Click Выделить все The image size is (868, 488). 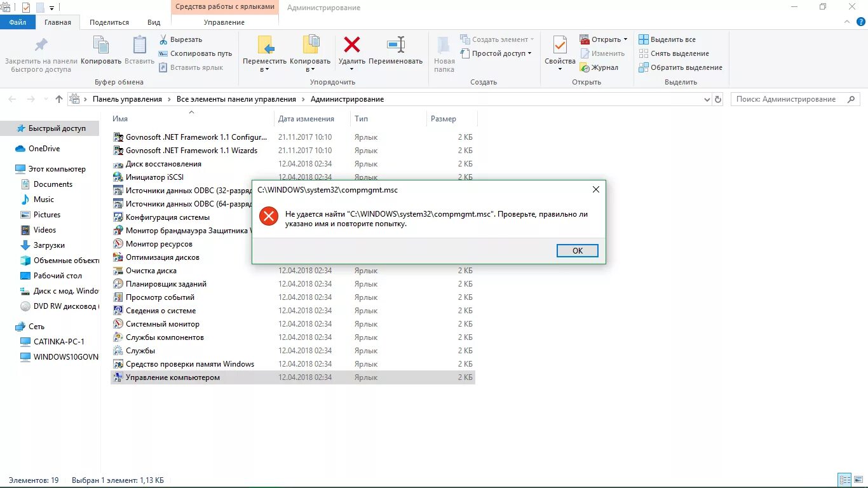point(667,39)
